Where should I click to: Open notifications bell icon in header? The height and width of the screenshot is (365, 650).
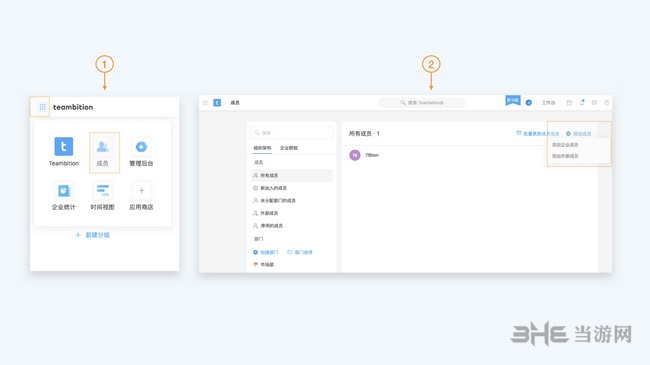(582, 102)
